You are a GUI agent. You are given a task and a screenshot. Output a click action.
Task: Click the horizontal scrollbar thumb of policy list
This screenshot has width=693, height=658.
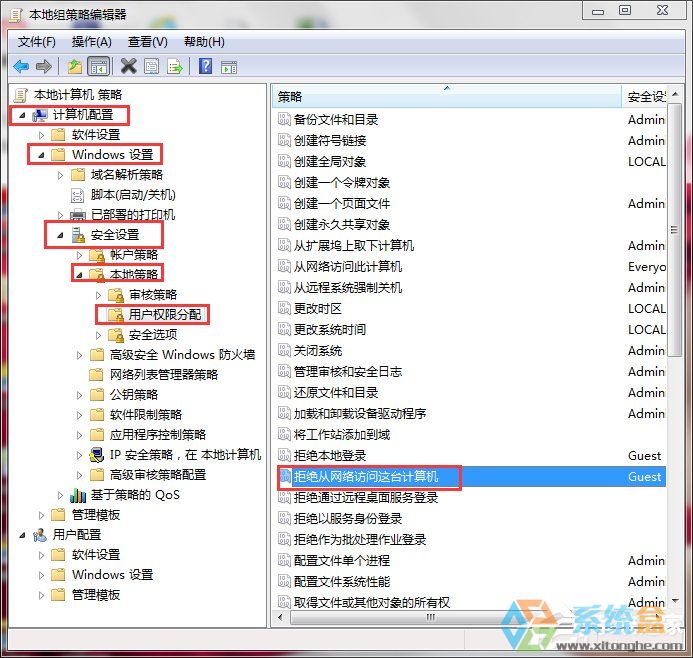pyautogui.click(x=430, y=617)
